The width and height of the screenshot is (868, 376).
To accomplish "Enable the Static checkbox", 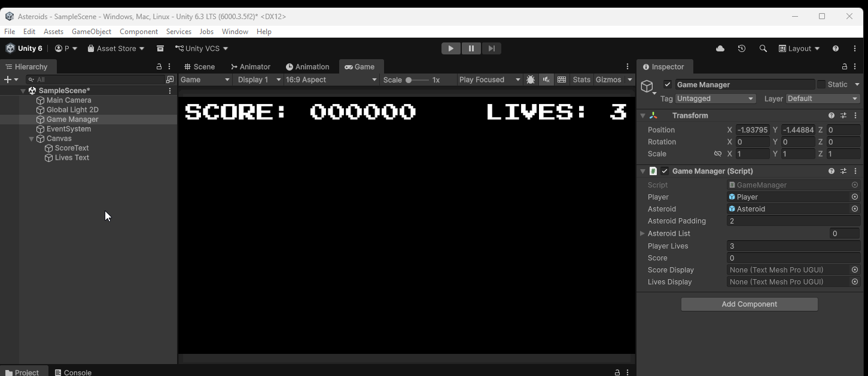I will click(821, 85).
